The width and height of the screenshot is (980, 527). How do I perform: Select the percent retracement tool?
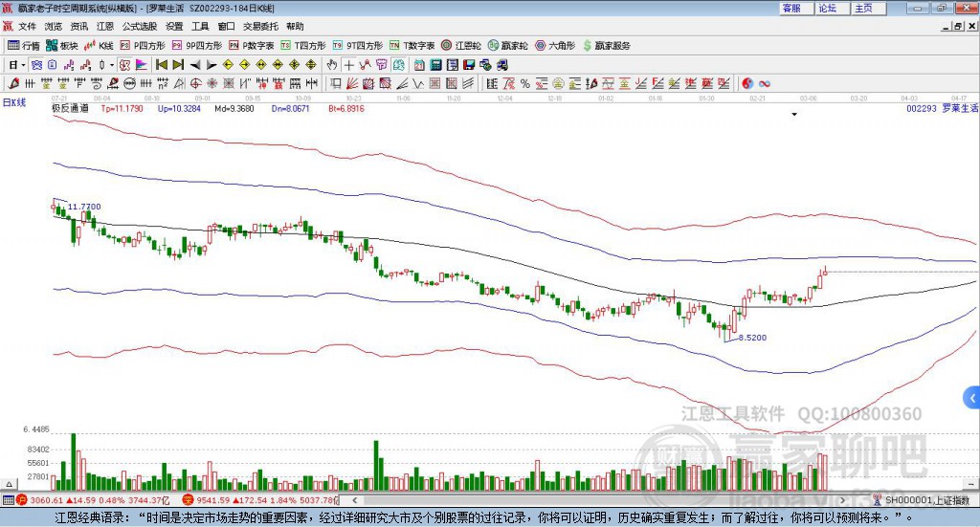pos(525,83)
